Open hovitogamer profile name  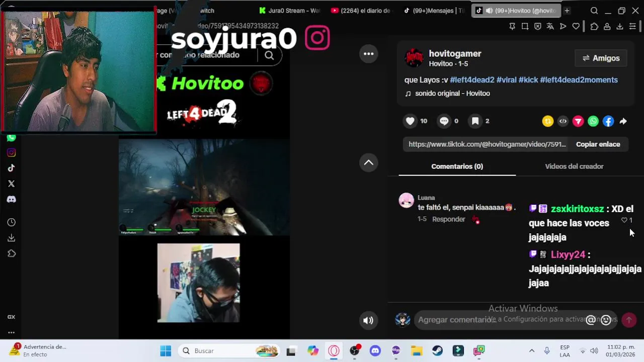455,54
